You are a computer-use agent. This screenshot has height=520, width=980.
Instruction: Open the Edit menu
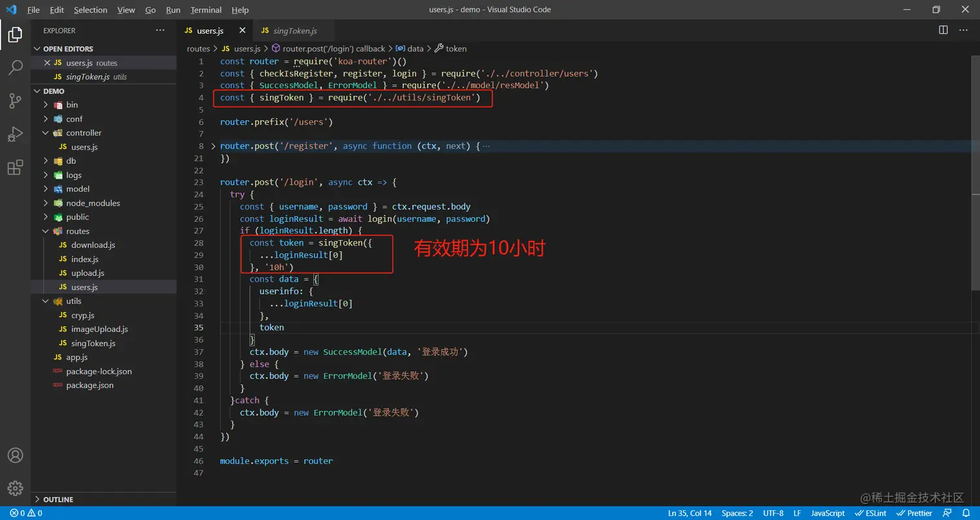click(57, 10)
